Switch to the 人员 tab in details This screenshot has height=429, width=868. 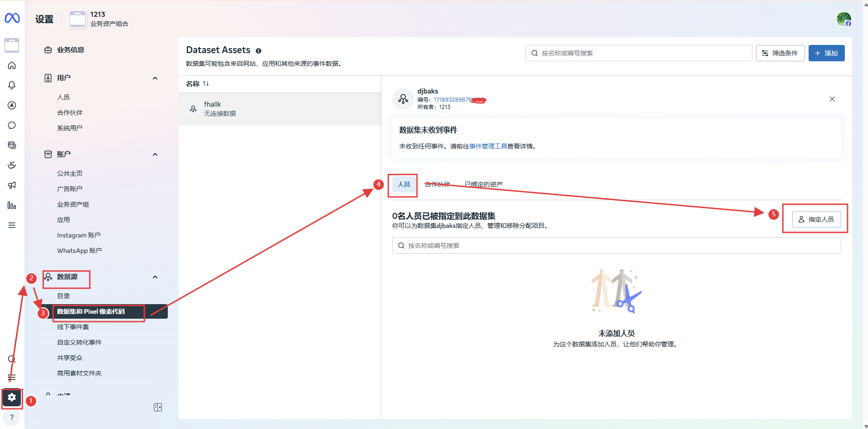[x=404, y=184]
